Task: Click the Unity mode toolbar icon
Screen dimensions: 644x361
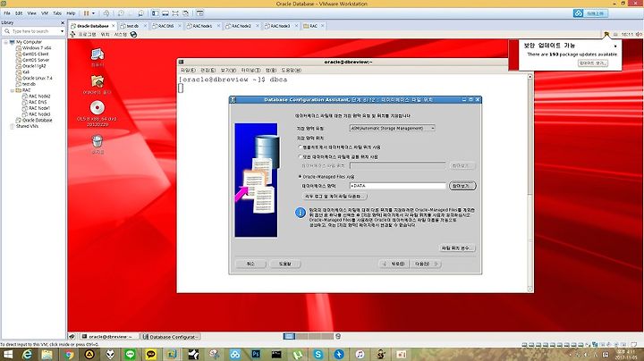Action: (186, 13)
